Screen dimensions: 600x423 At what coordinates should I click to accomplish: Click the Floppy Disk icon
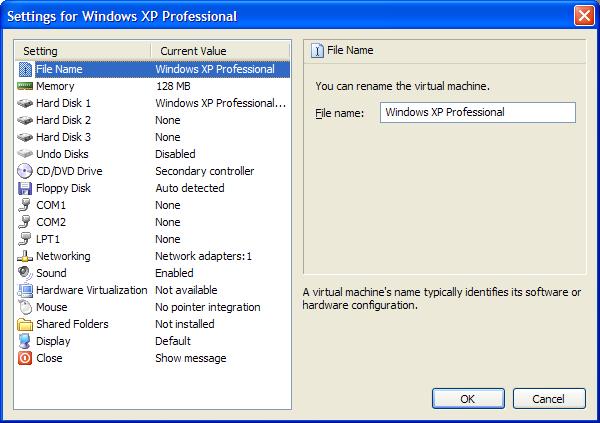pyautogui.click(x=25, y=188)
